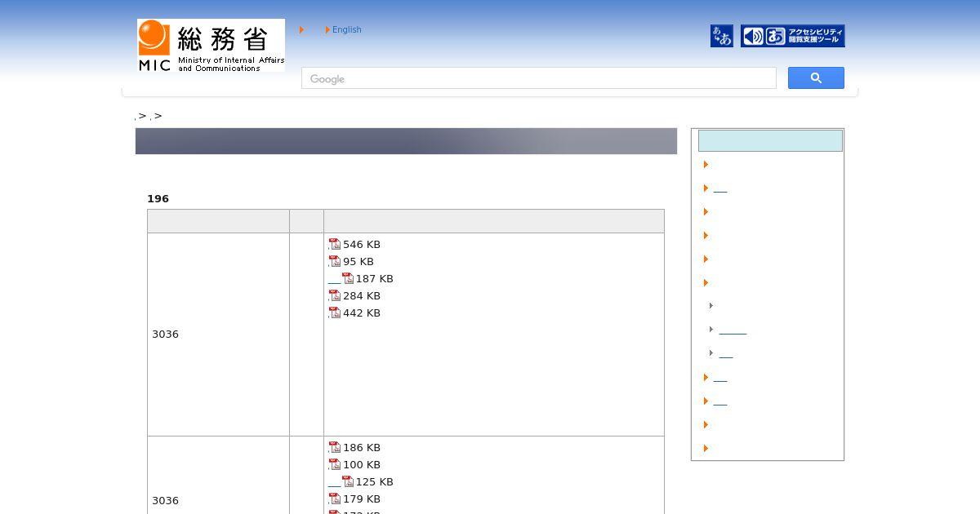Select the "100 KB" file size text
The image size is (980, 514).
coord(362,465)
